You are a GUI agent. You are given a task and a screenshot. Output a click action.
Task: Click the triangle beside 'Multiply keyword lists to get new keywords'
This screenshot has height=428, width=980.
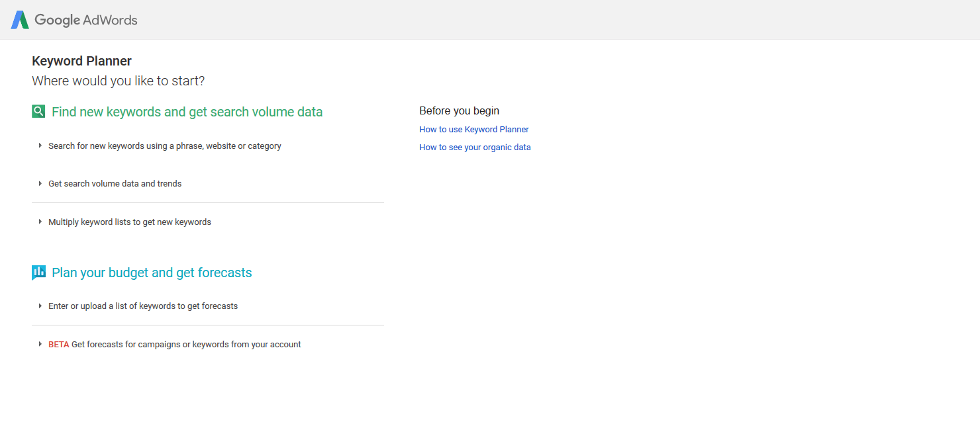tap(40, 222)
